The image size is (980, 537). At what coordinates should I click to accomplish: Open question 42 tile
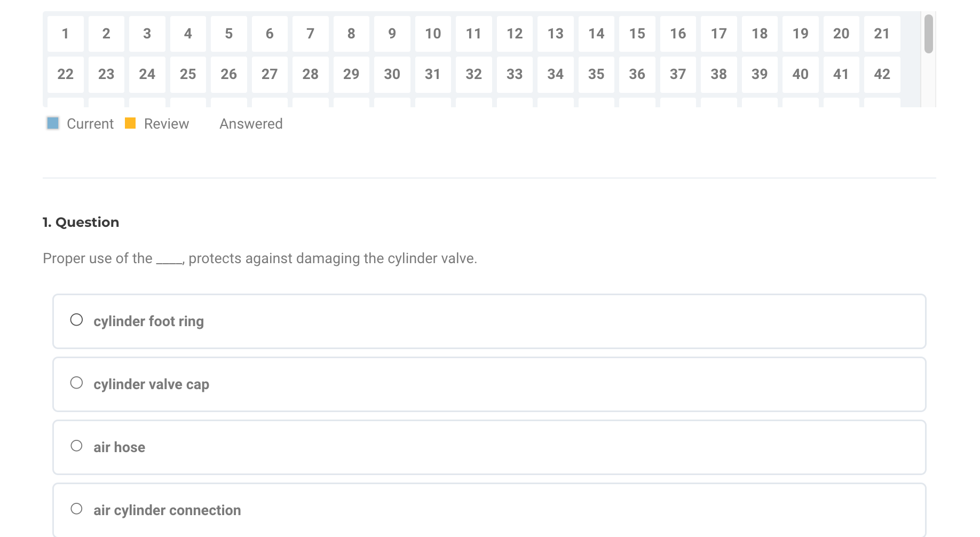[x=882, y=74]
